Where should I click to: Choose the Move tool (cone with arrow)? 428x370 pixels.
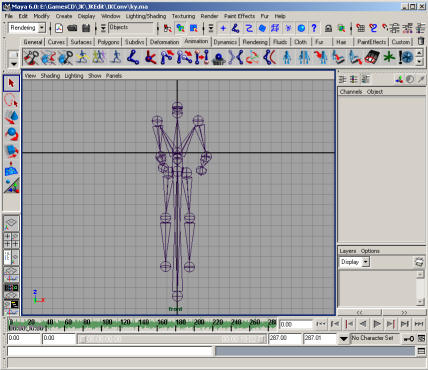[x=11, y=117]
